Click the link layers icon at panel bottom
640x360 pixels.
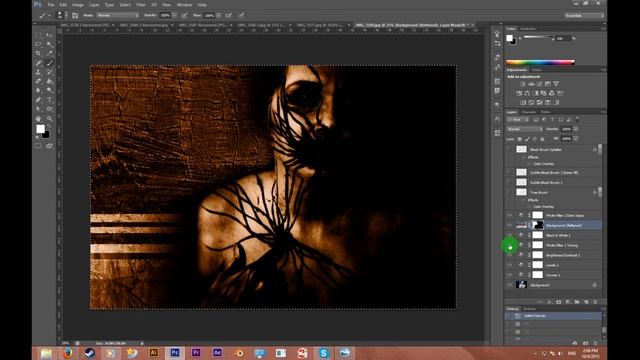click(540, 302)
